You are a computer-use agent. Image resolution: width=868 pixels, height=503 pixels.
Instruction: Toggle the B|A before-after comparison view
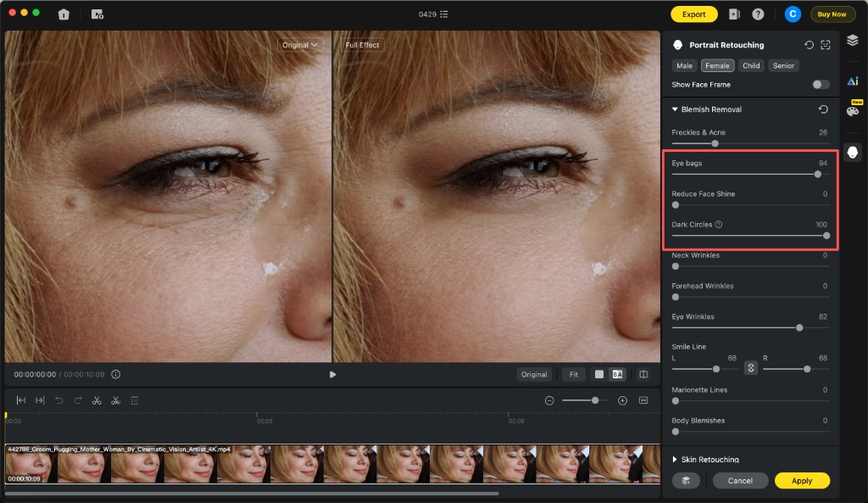(617, 374)
